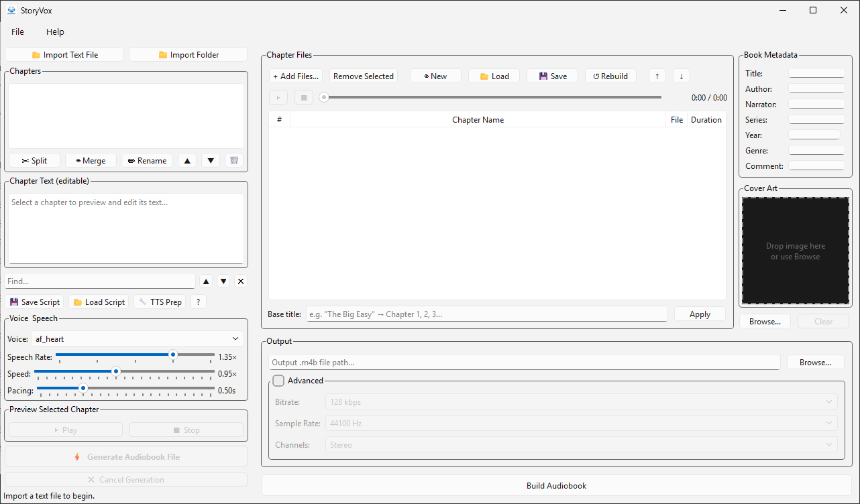Jump to next Find match arrow
Viewport: 860px width, 504px height.
tap(224, 281)
